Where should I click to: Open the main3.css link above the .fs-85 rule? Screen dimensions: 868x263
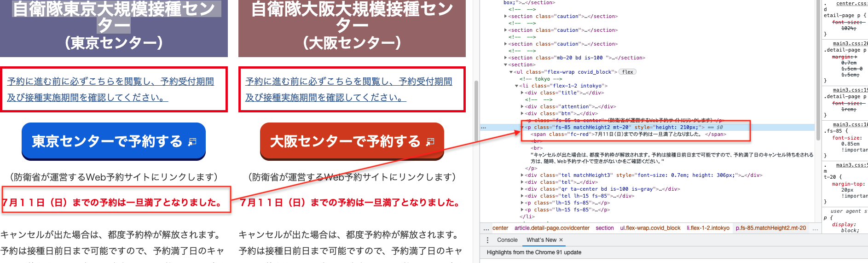[x=850, y=125]
